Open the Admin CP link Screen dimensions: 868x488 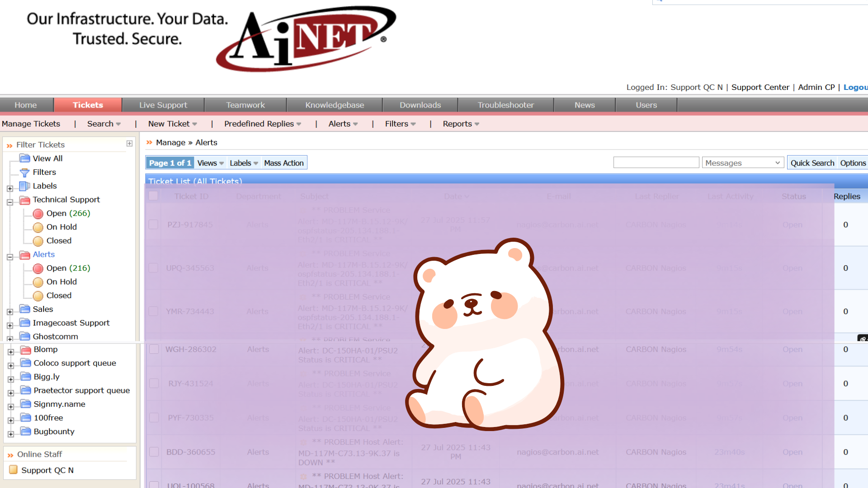click(x=816, y=87)
